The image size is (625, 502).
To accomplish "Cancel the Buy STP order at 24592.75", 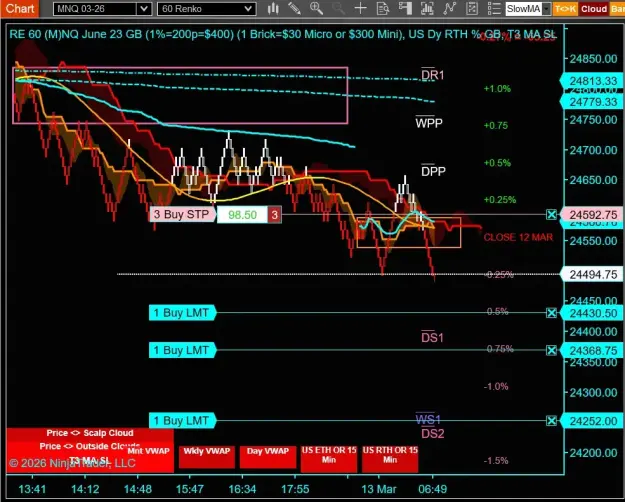I will point(551,215).
